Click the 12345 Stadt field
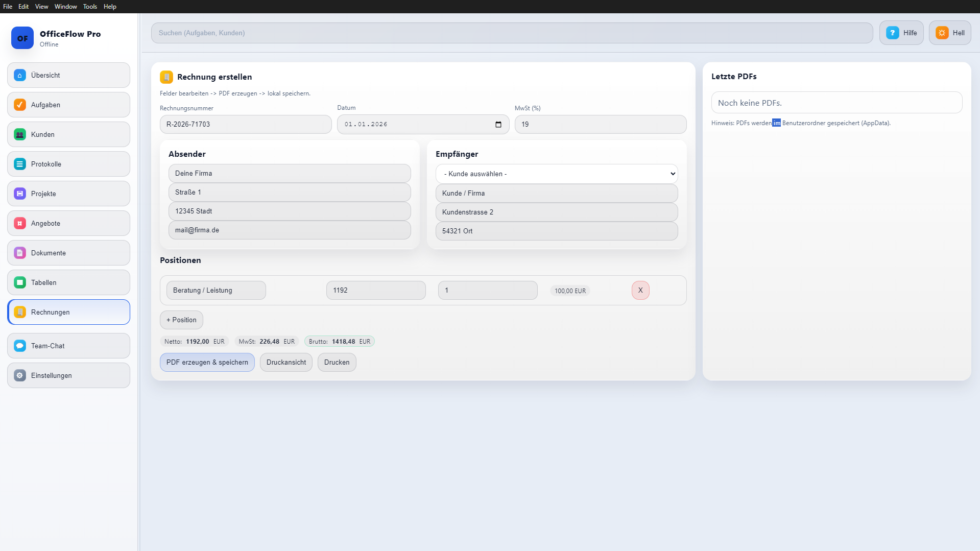 290,211
